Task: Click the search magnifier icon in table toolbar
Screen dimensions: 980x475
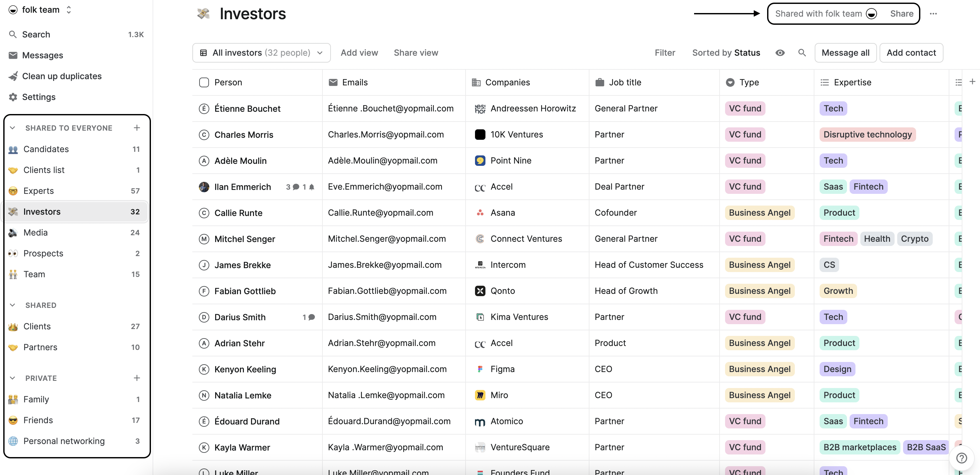Action: (x=802, y=52)
